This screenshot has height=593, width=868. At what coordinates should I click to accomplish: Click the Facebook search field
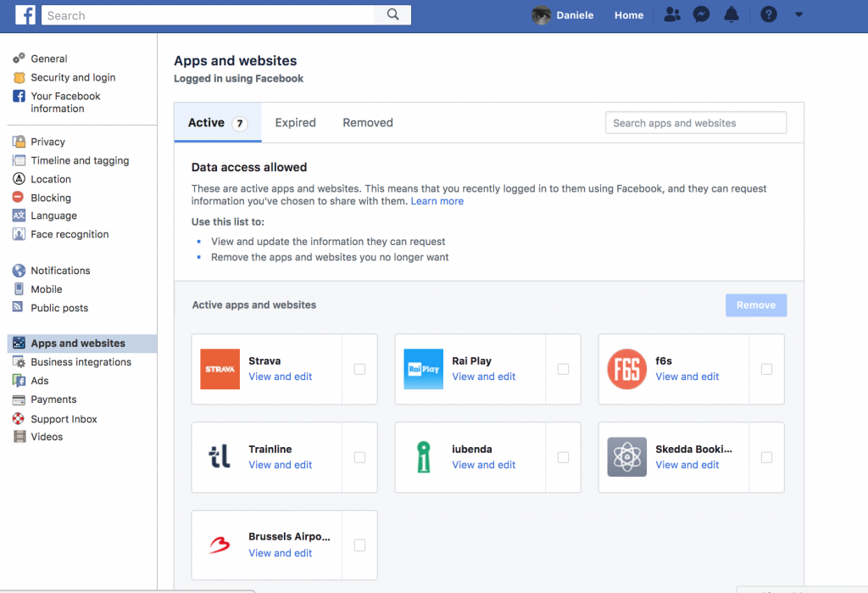209,15
